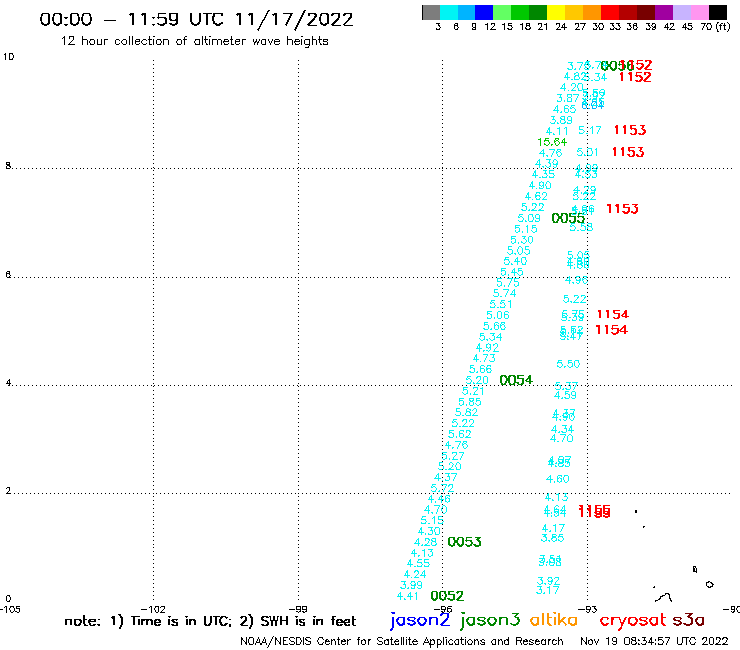This screenshot has height=650, width=740.
Task: Select the wave height value '5.68'
Action: 494,326
